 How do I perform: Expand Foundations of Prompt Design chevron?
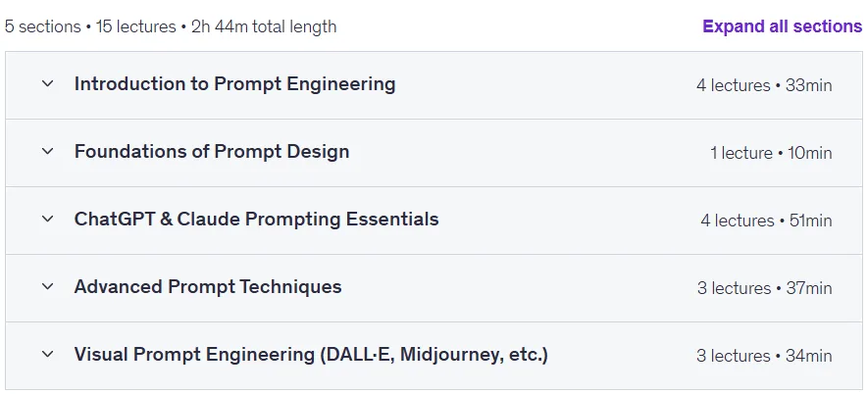(48, 152)
